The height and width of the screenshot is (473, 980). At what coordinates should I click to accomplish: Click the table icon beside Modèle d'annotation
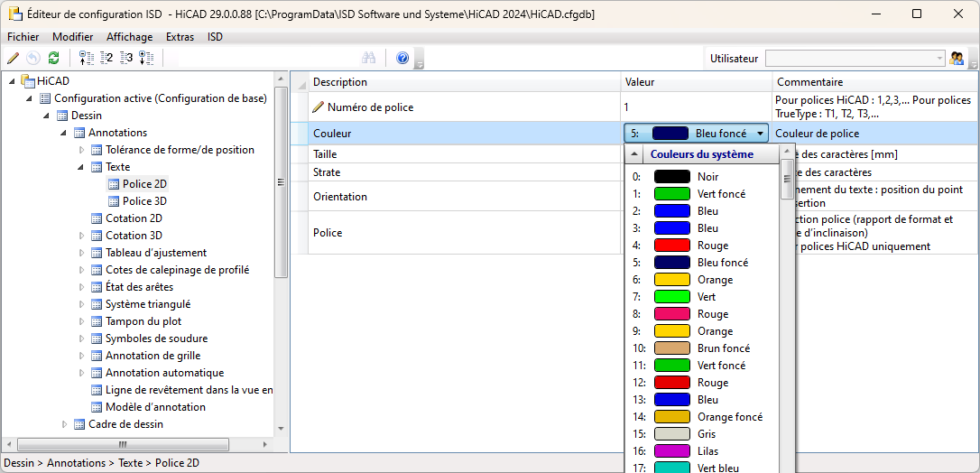[x=97, y=407]
